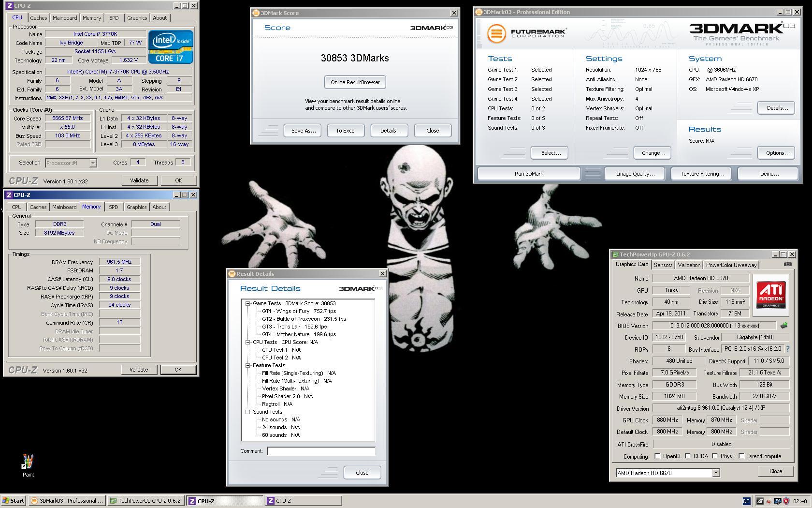This screenshot has height=508, width=812.
Task: Click the BIOS save chip icon in GPU-Z
Action: [x=783, y=326]
